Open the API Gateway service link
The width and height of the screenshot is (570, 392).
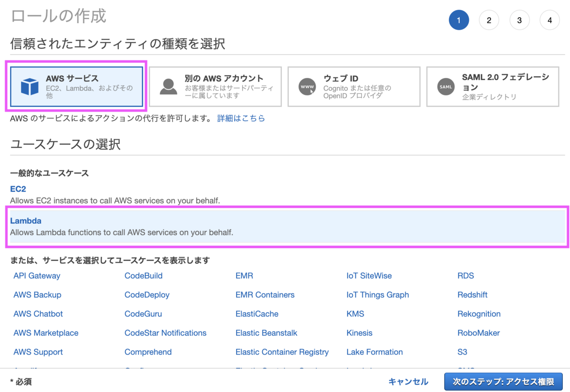click(37, 276)
